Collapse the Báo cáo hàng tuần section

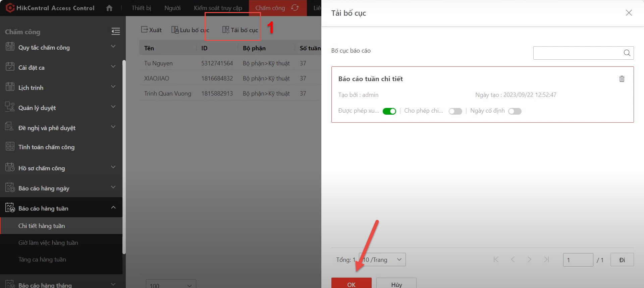pos(113,208)
